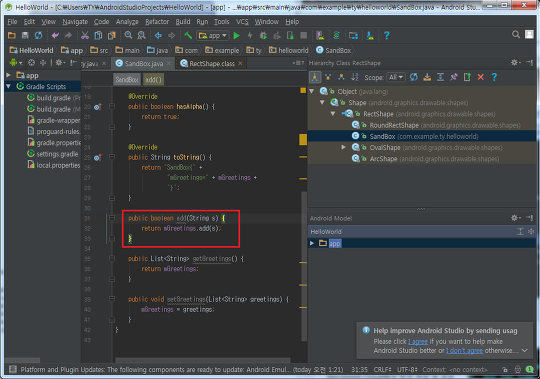Toggle override gutter marker on line 20
This screenshot has width=540, height=379.
pos(97,107)
